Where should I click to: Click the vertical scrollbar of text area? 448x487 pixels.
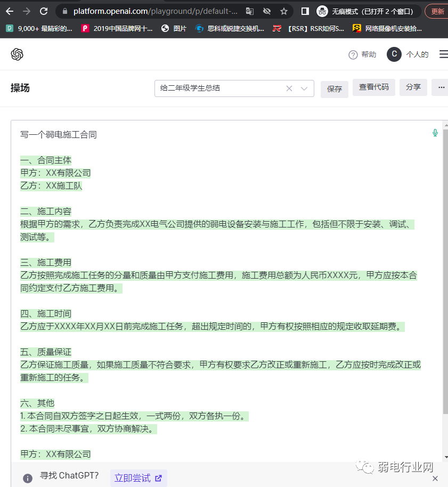[x=445, y=266]
